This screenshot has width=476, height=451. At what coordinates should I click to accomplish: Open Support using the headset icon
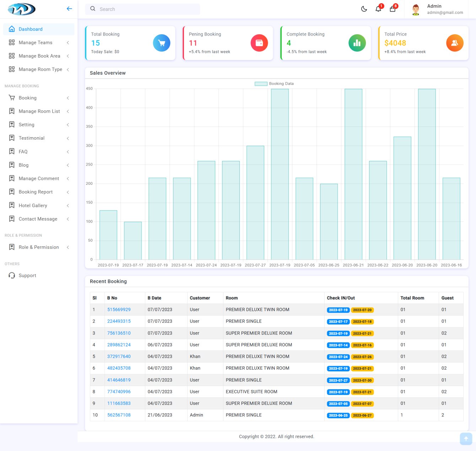click(x=12, y=275)
